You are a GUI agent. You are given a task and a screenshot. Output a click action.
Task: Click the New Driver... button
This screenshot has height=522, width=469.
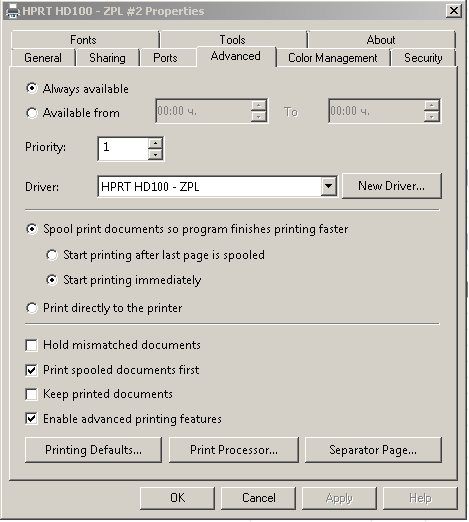coord(392,186)
